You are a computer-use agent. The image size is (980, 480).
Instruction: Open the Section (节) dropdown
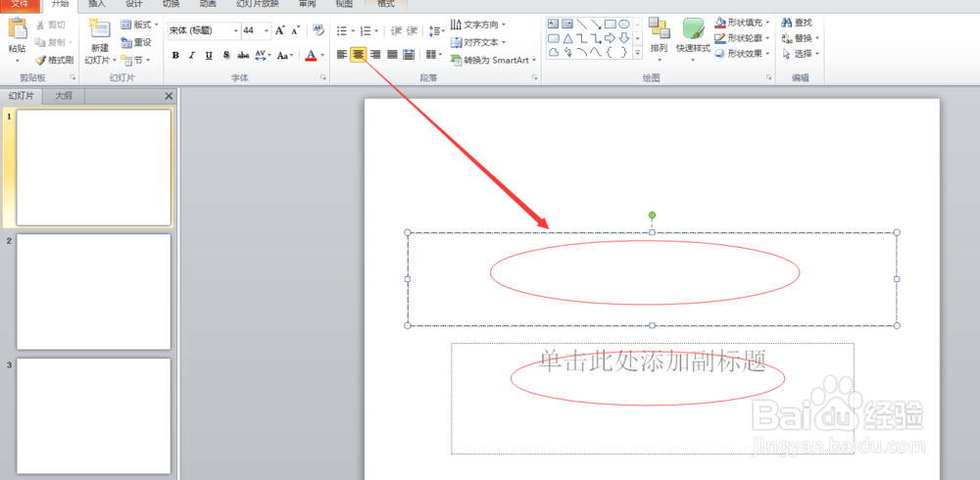coord(135,60)
